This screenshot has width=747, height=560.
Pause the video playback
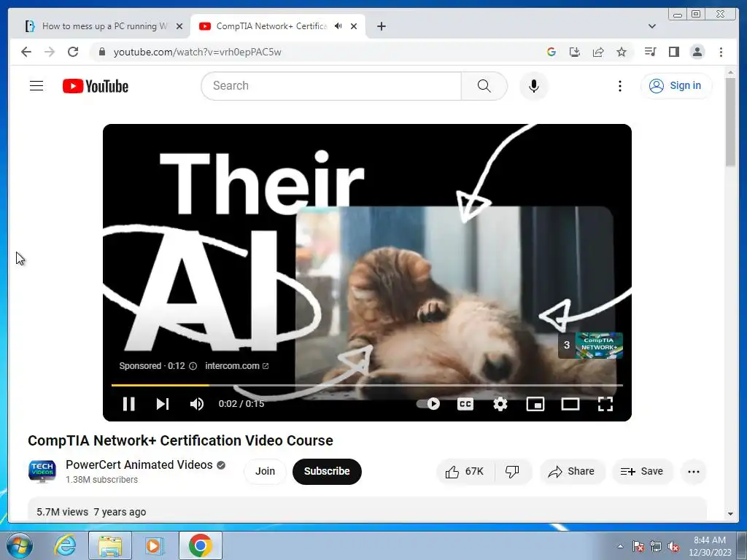pos(128,404)
